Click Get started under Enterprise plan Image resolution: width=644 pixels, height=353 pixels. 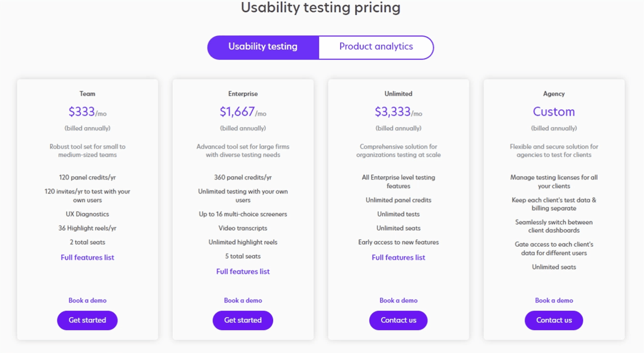243,320
